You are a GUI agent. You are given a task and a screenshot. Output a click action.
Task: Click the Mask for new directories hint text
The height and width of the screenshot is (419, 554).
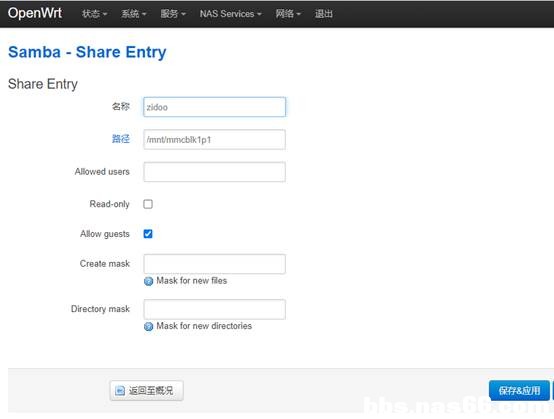[x=204, y=326]
